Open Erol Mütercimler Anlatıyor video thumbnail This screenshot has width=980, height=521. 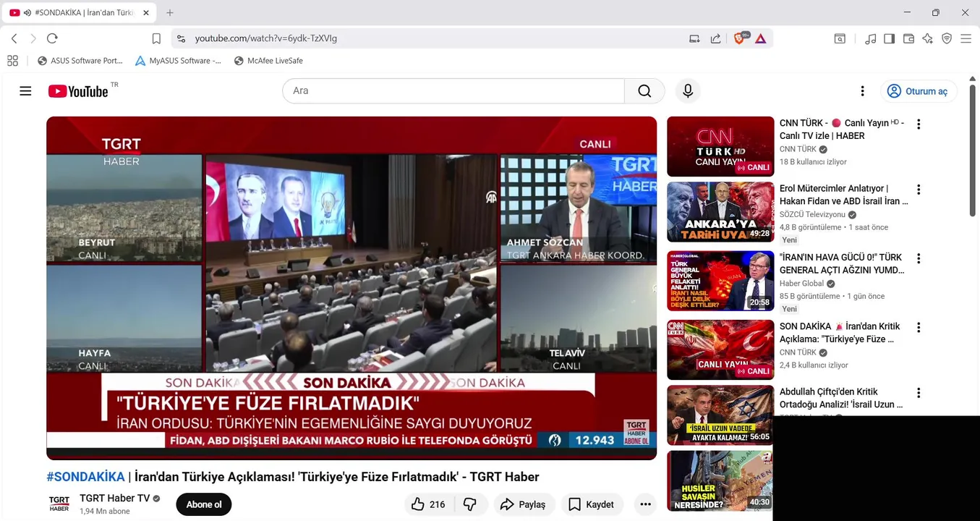pyautogui.click(x=720, y=212)
